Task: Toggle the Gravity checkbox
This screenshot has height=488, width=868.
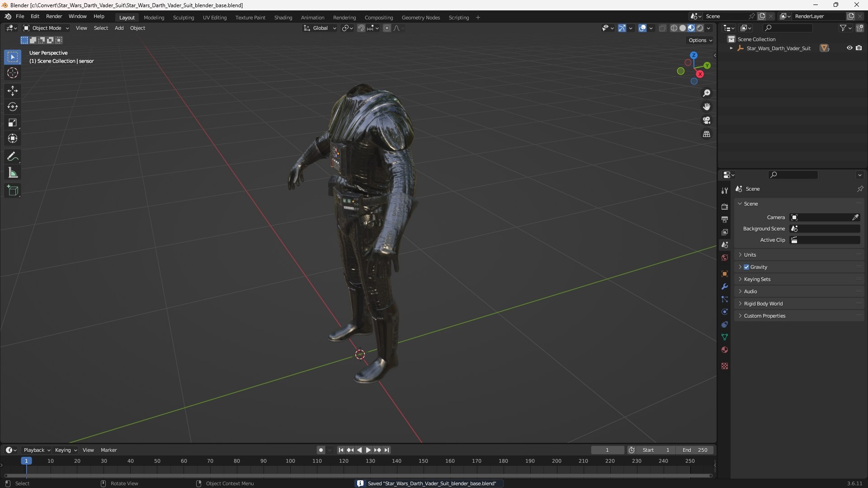Action: [x=746, y=267]
